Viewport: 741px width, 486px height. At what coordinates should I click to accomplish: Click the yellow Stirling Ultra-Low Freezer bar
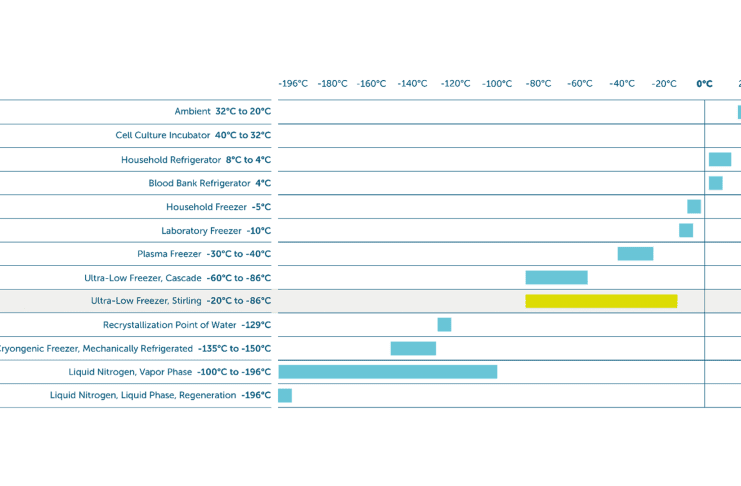(x=601, y=301)
